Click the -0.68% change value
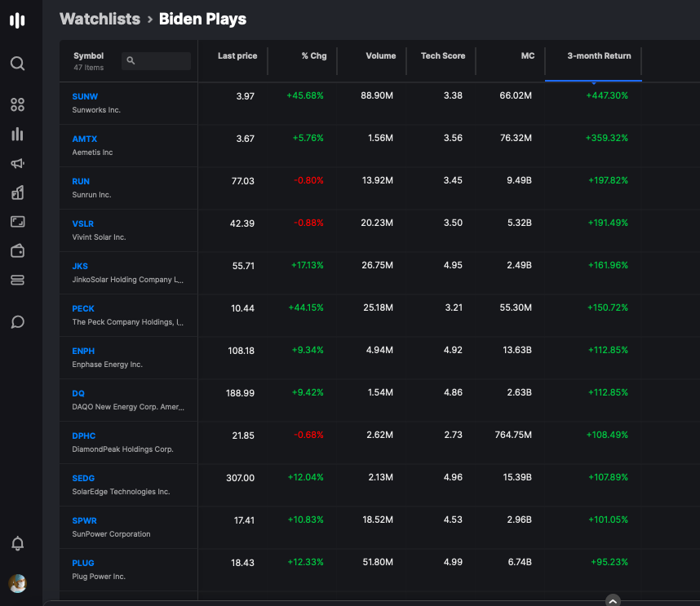 point(308,435)
